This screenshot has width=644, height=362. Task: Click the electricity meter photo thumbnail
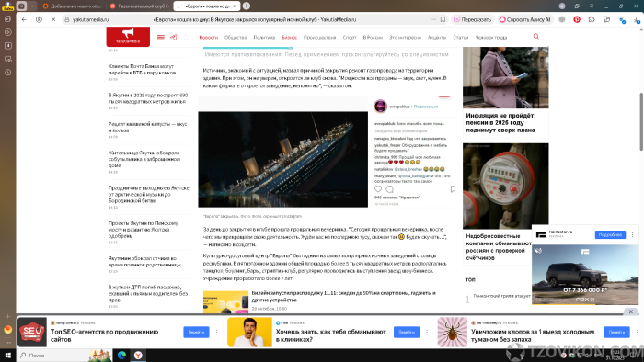coord(506,186)
